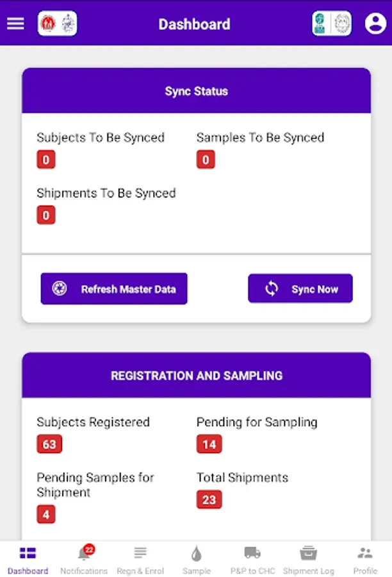Open the Sample tab droplet icon
Screen dimensions: 392x577
[x=196, y=553]
